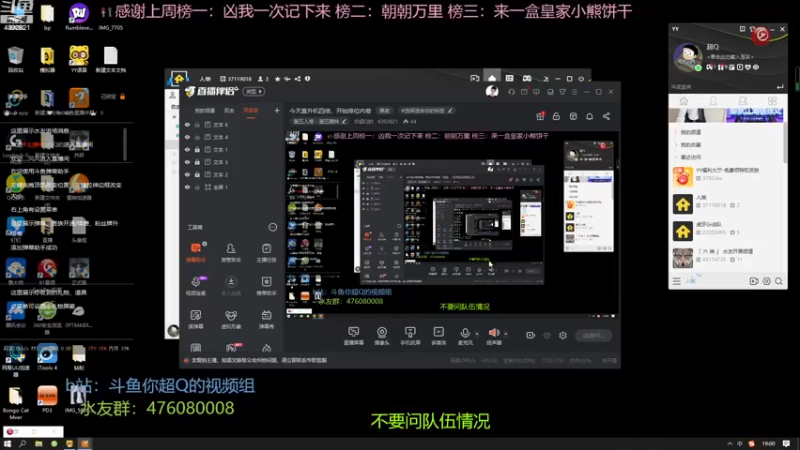Viewport: 800px width, 450px height.
Task: Click the user avatar in the 直播伴侣 title bar
Action: click(492, 91)
